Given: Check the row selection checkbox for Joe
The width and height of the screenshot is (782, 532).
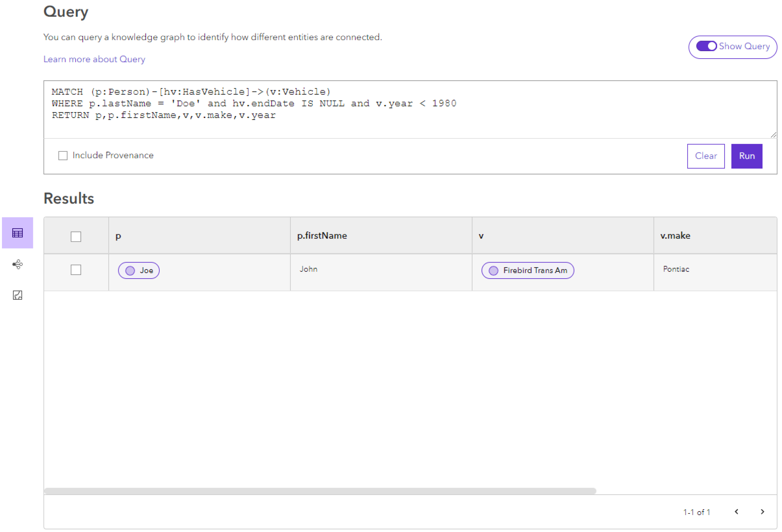Looking at the screenshot, I should click(x=76, y=270).
